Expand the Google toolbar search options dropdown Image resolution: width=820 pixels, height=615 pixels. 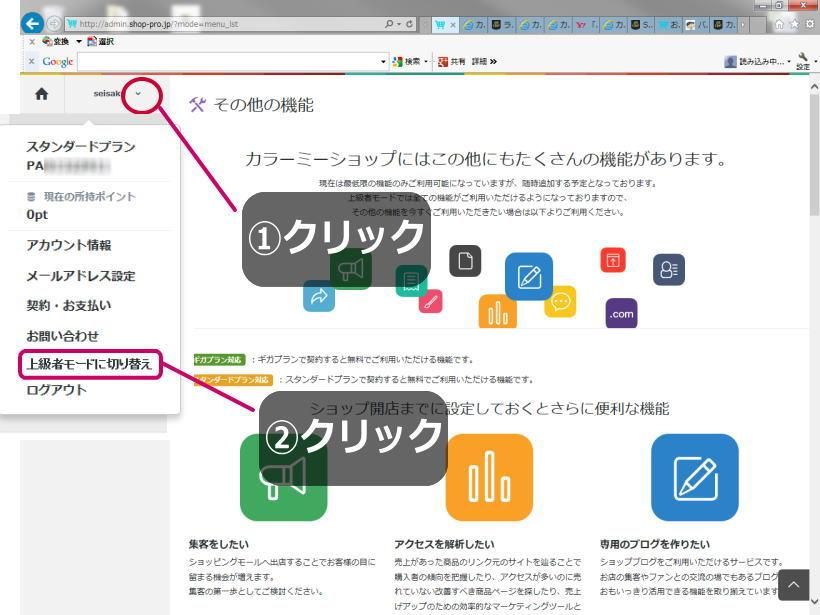click(381, 60)
